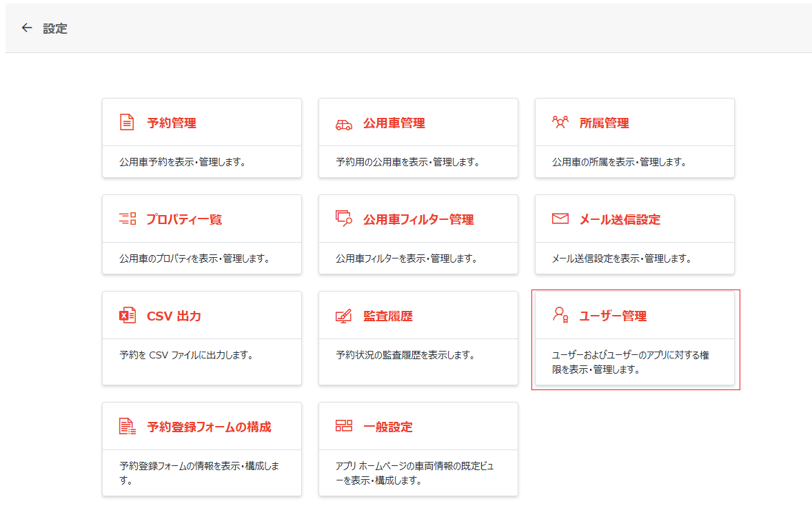The width and height of the screenshot is (812, 517).
Task: Click the 予約管理 document icon
Action: [127, 122]
